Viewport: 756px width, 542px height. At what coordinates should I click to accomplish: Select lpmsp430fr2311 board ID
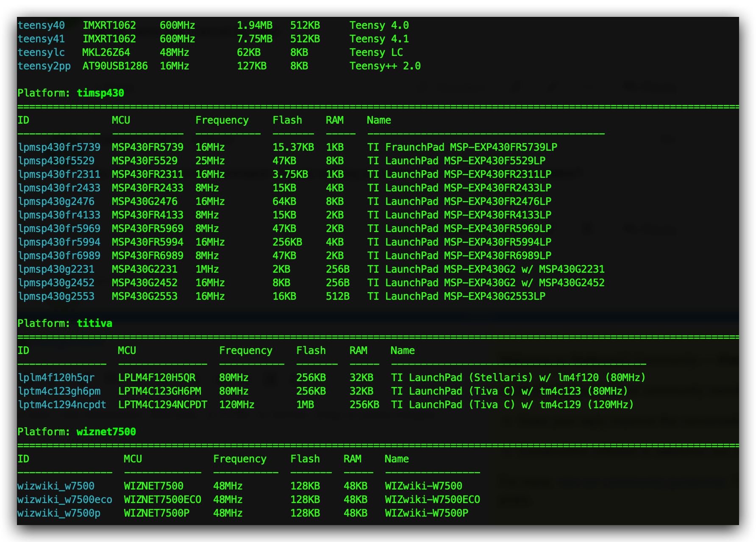[x=59, y=174]
